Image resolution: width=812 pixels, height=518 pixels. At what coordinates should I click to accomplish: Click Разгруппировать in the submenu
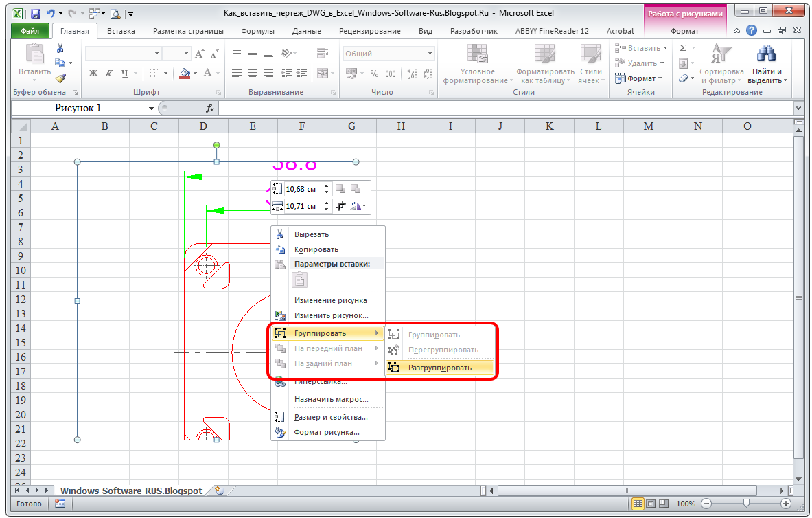(440, 368)
